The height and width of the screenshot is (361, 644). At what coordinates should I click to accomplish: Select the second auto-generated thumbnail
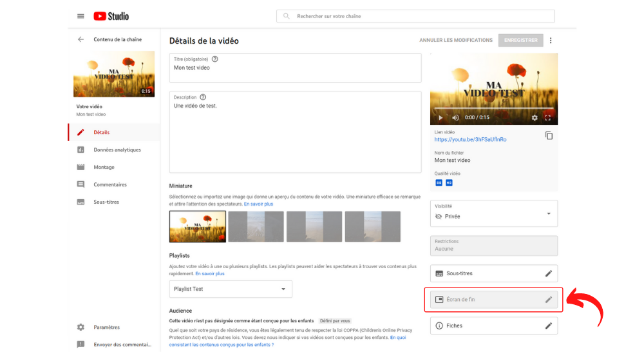point(256,226)
